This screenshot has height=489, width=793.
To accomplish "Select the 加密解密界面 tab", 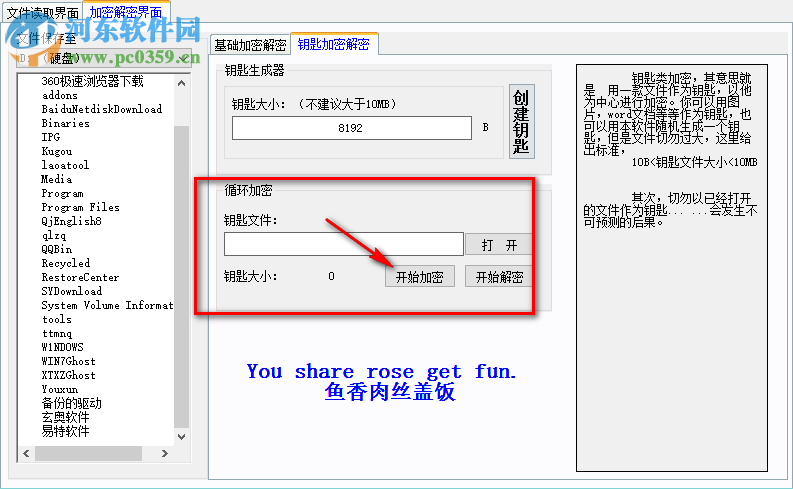I will (x=126, y=11).
